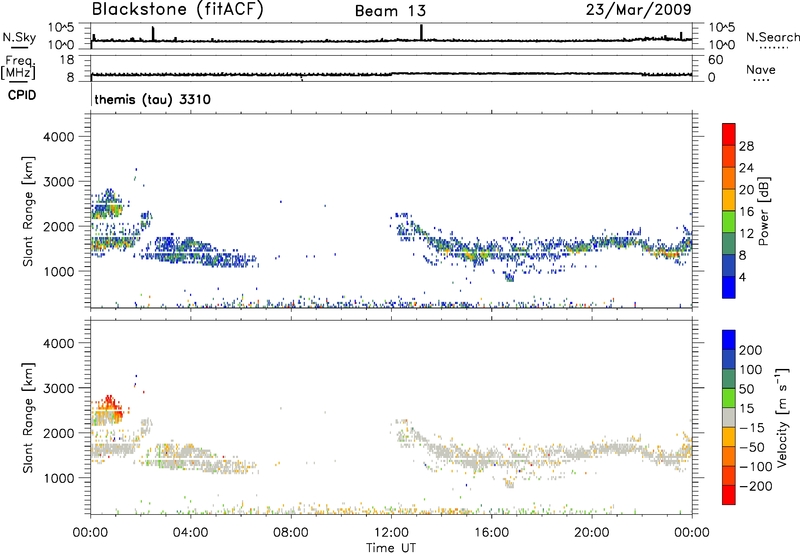This screenshot has width=800, height=554.
Task: Pick the gray -15 to 15 Velocity segment
Action: [x=729, y=417]
